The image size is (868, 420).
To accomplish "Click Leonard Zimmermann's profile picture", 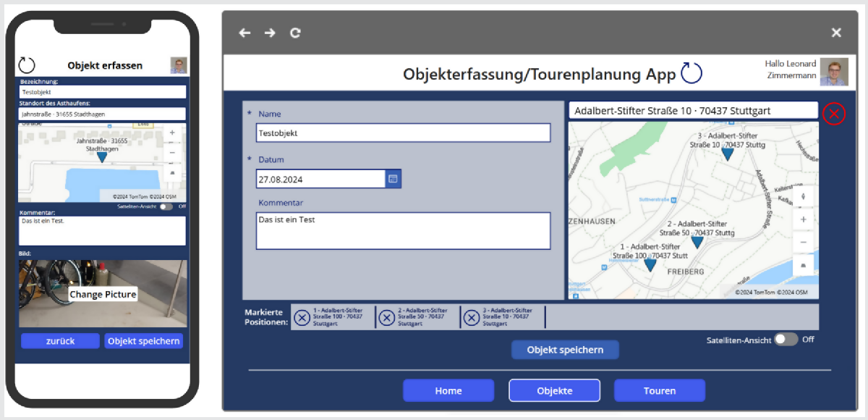I will click(x=833, y=72).
